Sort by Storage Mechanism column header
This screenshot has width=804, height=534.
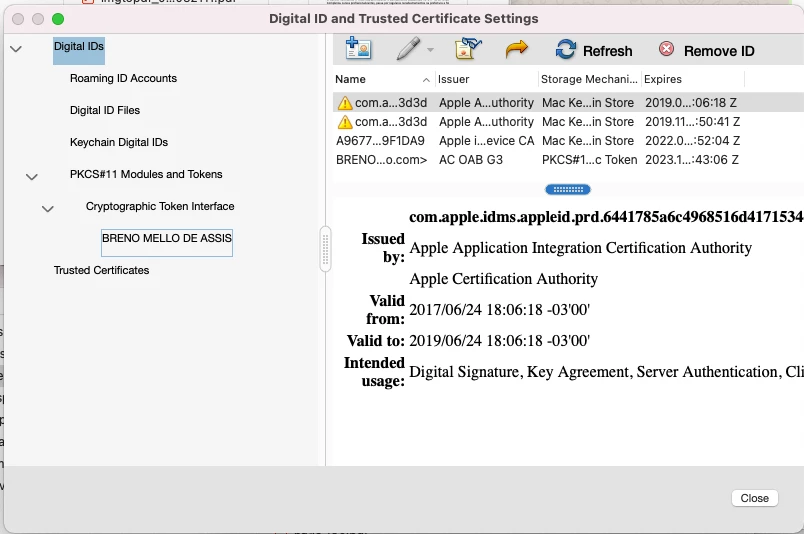click(590, 79)
